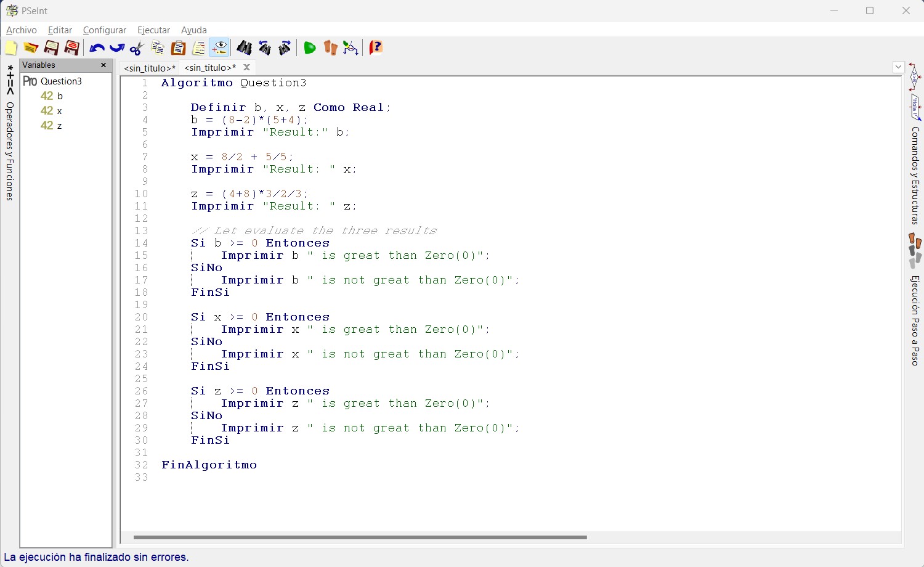Image resolution: width=924 pixels, height=567 pixels.
Task: Click the 'Si b >= 0 Entonces' line
Action: pyautogui.click(x=261, y=243)
